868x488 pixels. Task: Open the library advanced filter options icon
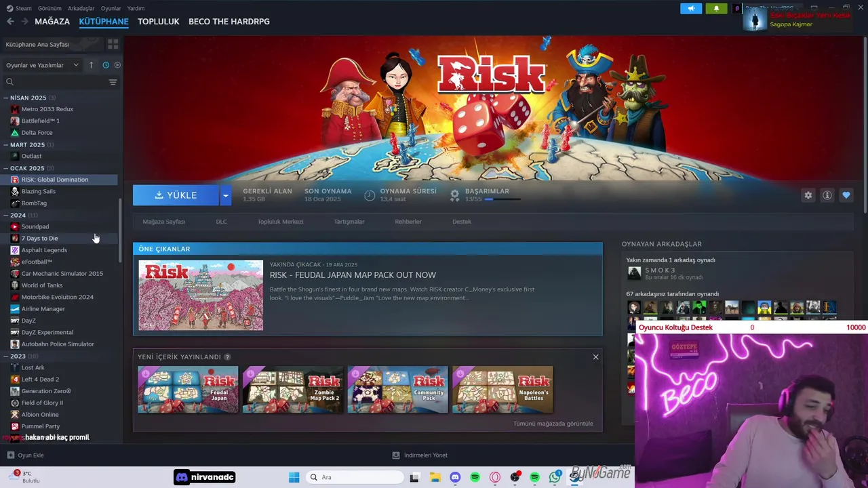(x=113, y=82)
